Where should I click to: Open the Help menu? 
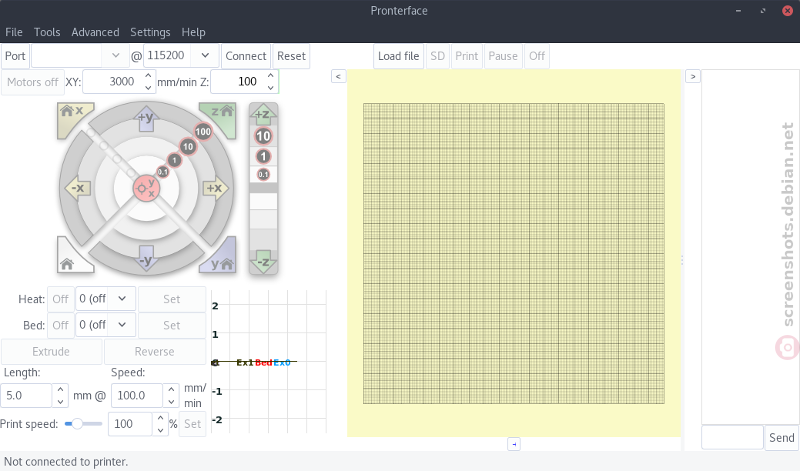pyautogui.click(x=193, y=32)
